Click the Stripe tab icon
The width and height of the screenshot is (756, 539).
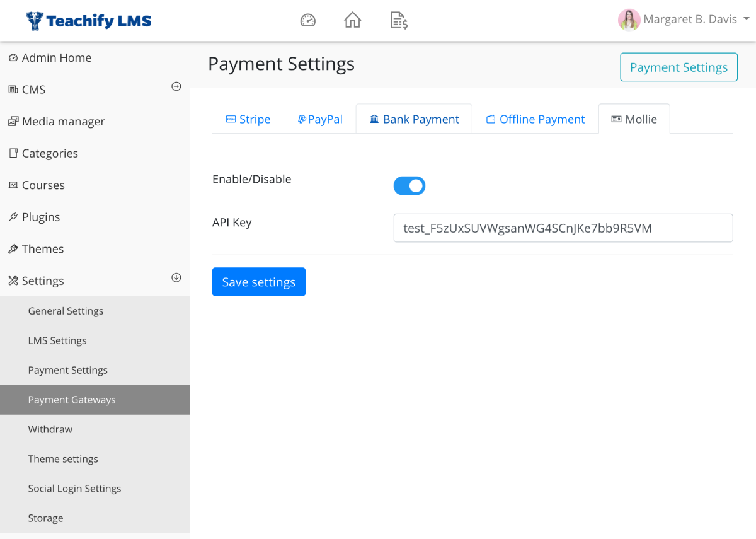point(231,119)
